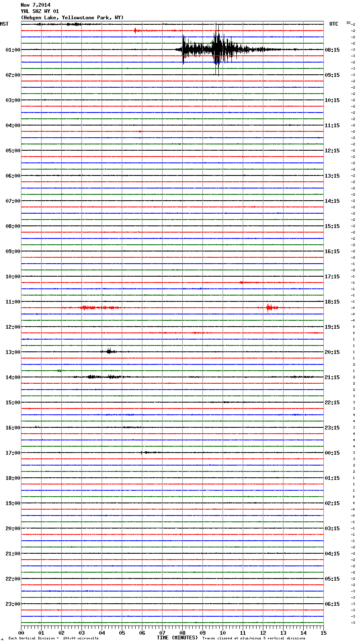Click the 04:15 UTC time label

pyautogui.click(x=332, y=554)
